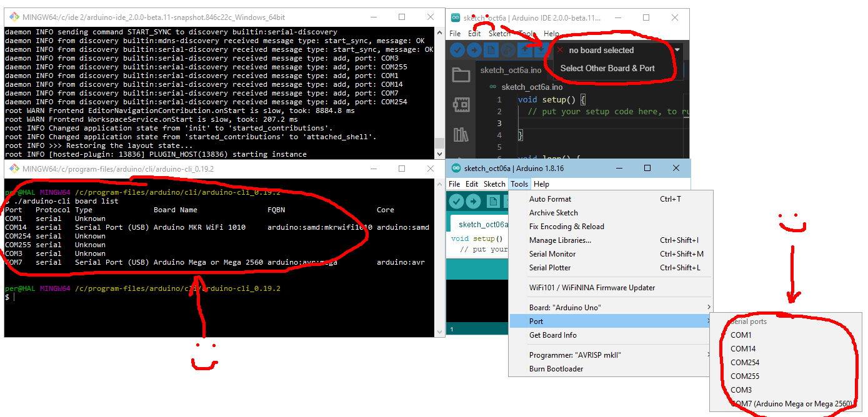868x417 pixels.
Task: Click Verify checkmark in Arduino IDE 2.0 toolbar
Action: point(457,50)
